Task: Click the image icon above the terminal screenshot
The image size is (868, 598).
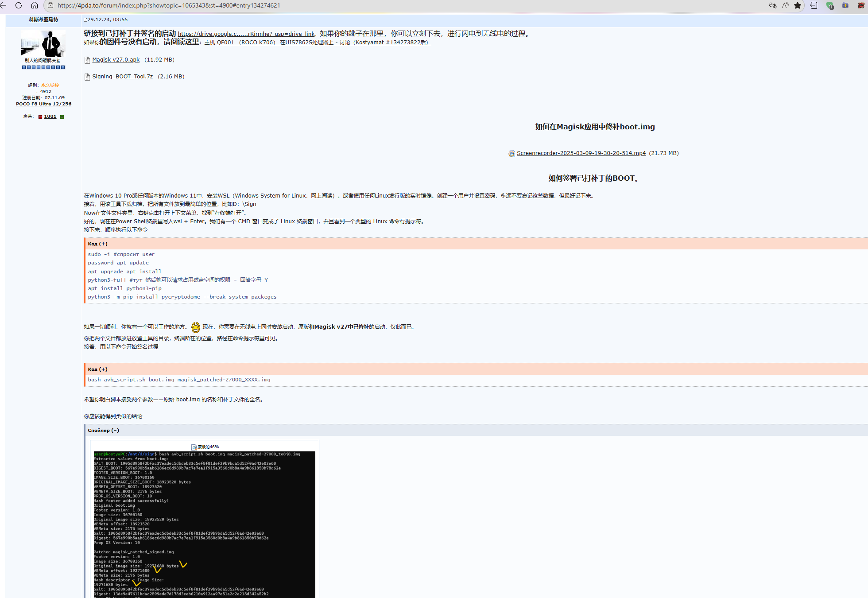Action: pos(194,447)
